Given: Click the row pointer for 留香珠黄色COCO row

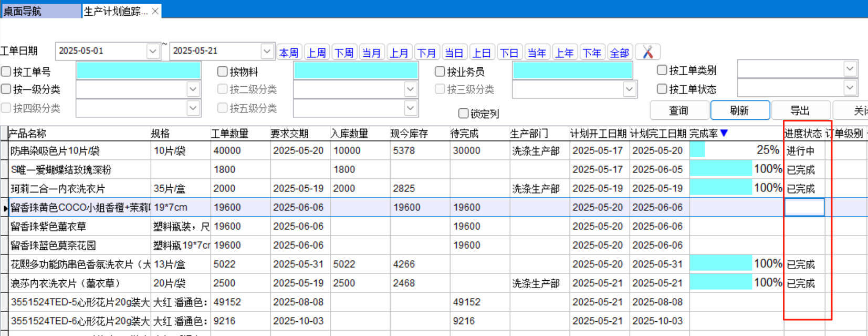Looking at the screenshot, I should [x=5, y=208].
